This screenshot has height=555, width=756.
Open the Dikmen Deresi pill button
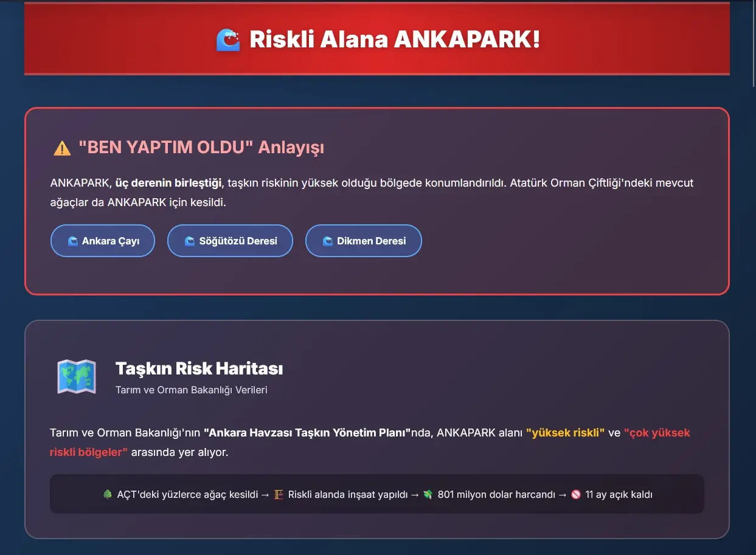(363, 241)
